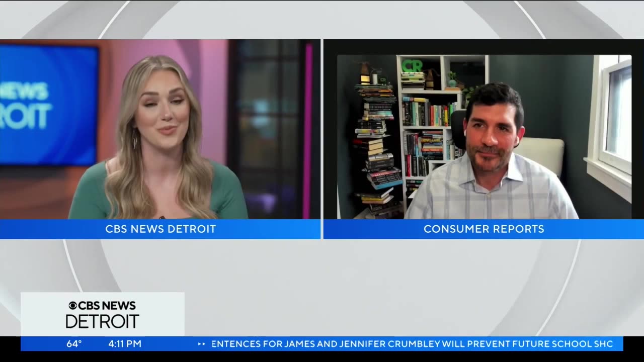
Task: Click the green CR logo on bookshelf
Action: pos(412,66)
